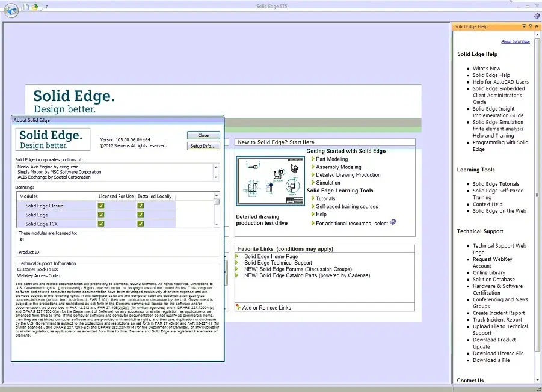Open Track Incident Report link

(x=497, y=320)
